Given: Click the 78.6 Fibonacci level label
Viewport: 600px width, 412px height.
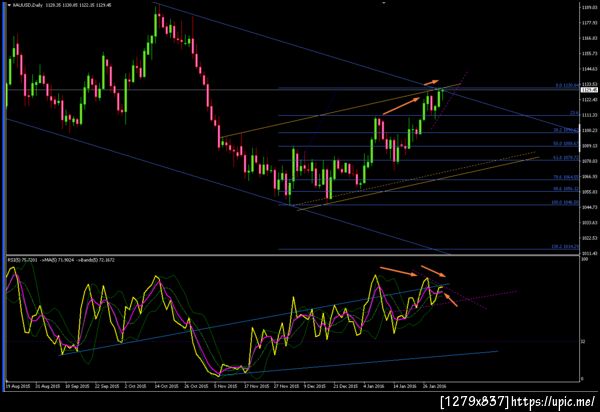Looking at the screenshot, I should (x=566, y=177).
